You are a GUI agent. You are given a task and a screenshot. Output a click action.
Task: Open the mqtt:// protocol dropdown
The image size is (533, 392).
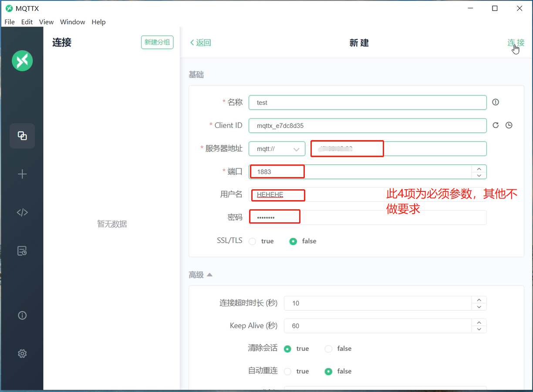point(277,149)
